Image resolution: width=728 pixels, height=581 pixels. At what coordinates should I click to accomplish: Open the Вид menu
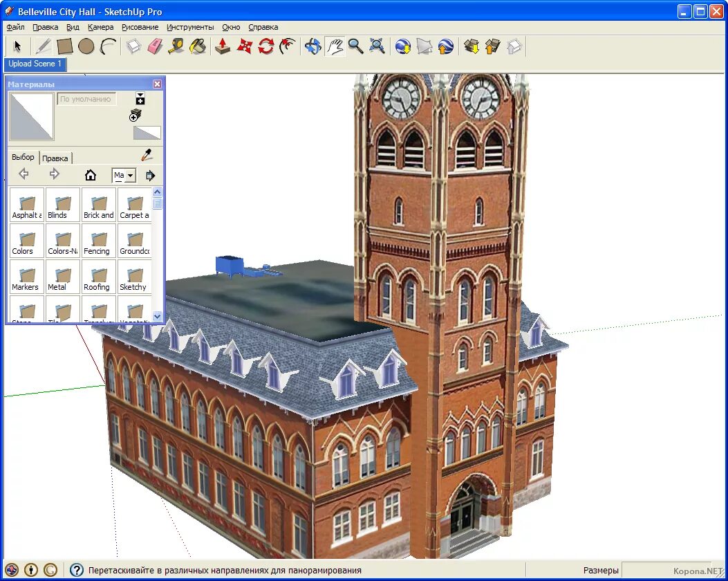(x=73, y=27)
